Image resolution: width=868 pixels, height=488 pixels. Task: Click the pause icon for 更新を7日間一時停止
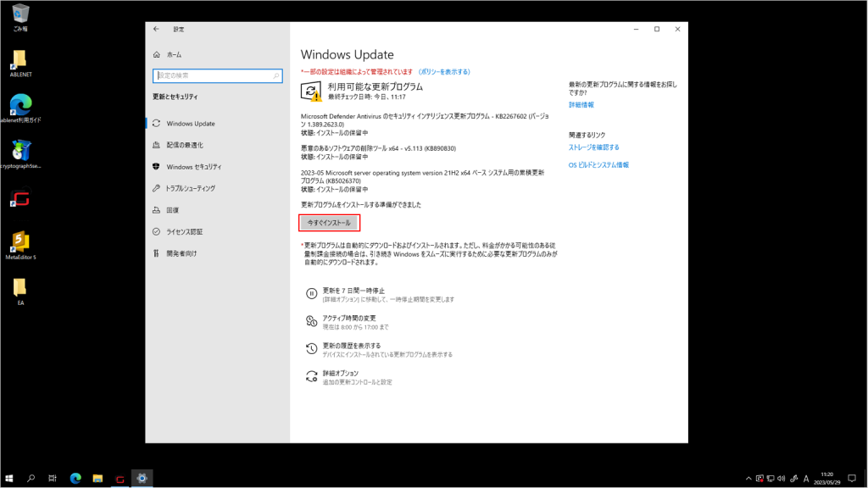312,294
